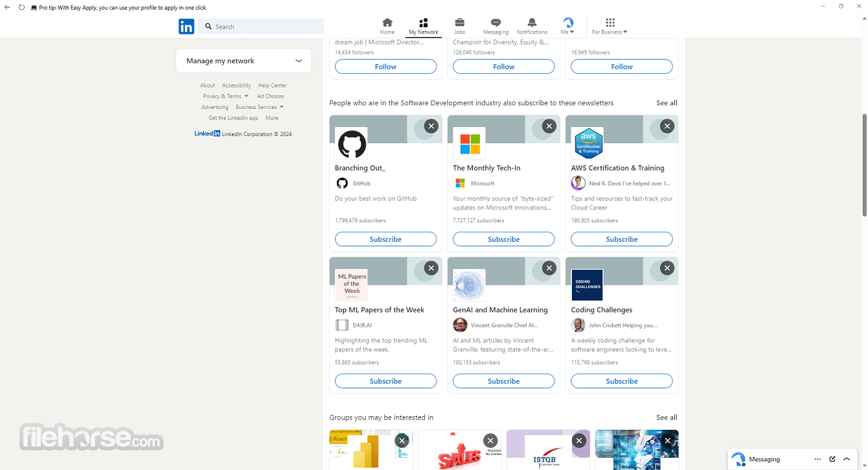This screenshot has width=868, height=470.
Task: Open the Coding Challenges logo thumbnail
Action: pyautogui.click(x=587, y=285)
